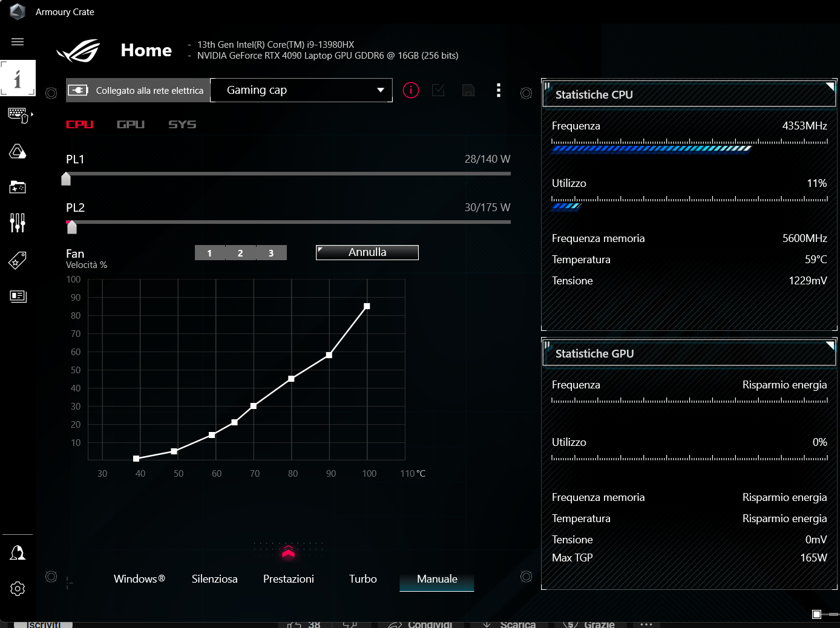
Task: Switch to the GPU tab
Action: (131, 125)
